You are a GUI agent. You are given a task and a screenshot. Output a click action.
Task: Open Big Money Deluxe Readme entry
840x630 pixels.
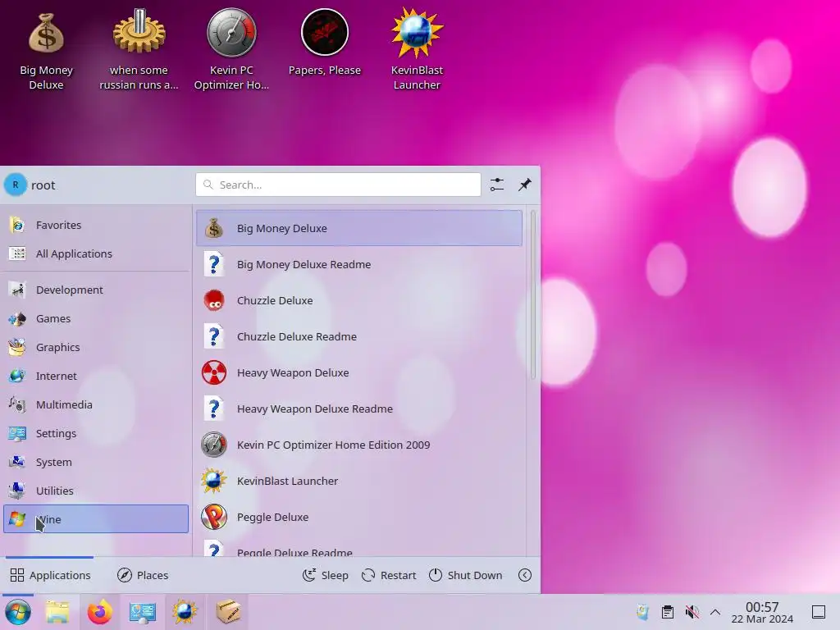[359, 265]
